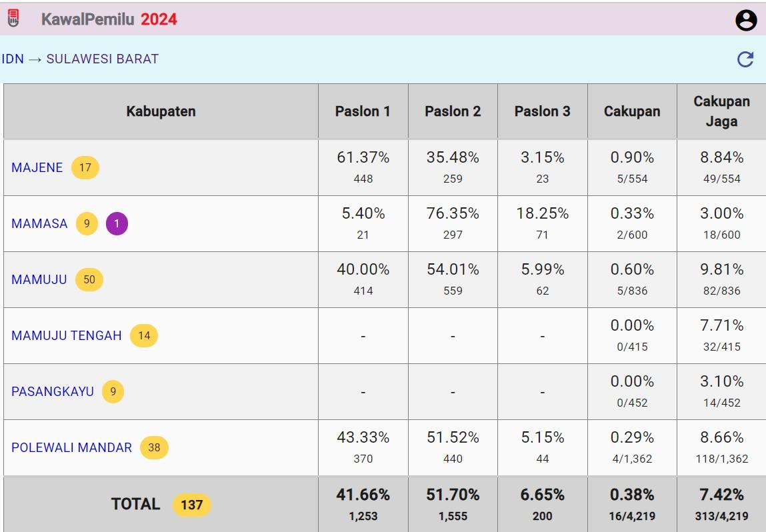Image resolution: width=766 pixels, height=532 pixels.
Task: Click the yellow 50 badge beside MAMUJU
Action: (89, 280)
